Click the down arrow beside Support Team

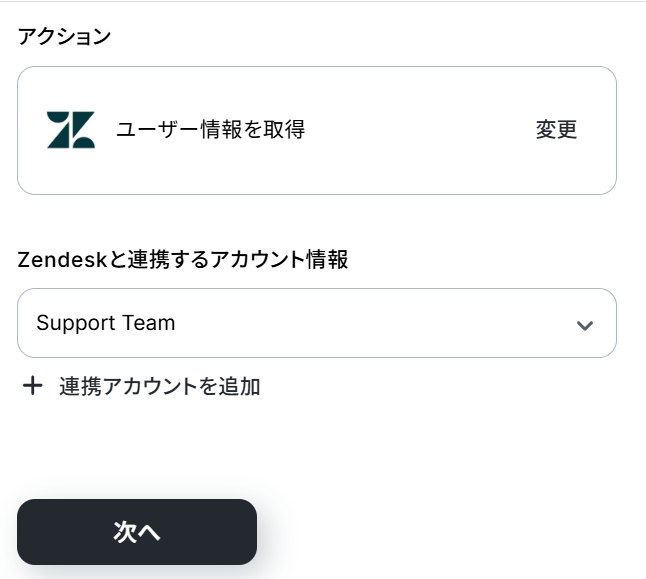pos(585,325)
